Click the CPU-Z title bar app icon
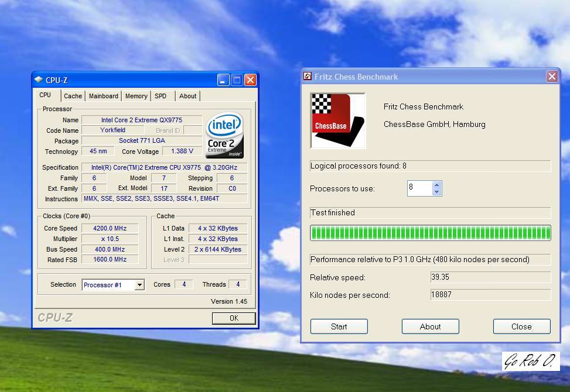Image resolution: width=570 pixels, height=392 pixels. (38, 80)
